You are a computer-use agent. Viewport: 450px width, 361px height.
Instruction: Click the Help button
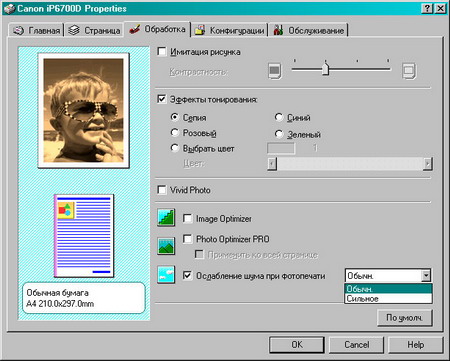[x=416, y=344]
